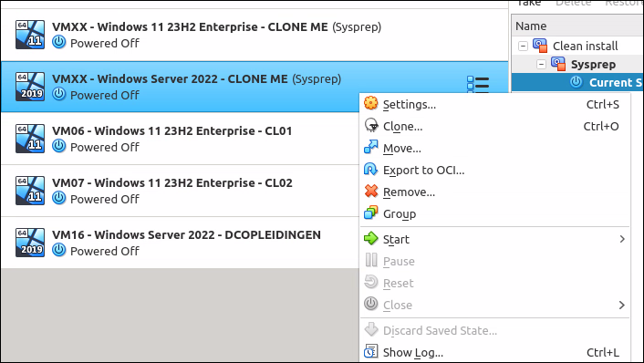This screenshot has height=363, width=644.
Task: Select Group in the context menu
Action: click(494, 213)
